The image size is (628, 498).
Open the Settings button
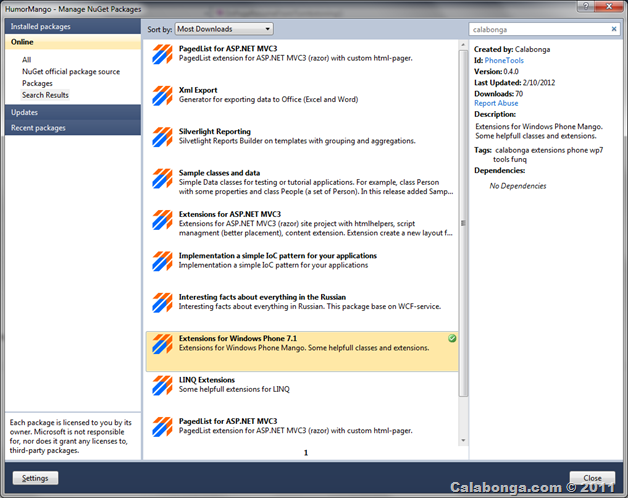[x=35, y=478]
